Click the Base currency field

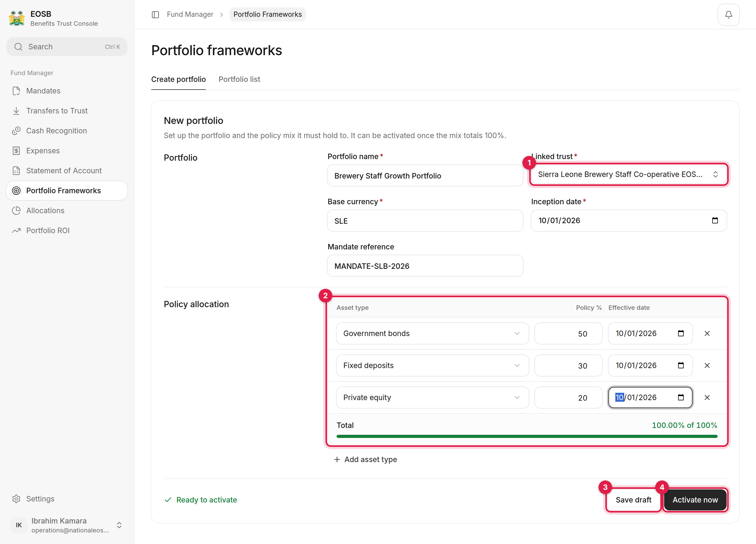(425, 221)
